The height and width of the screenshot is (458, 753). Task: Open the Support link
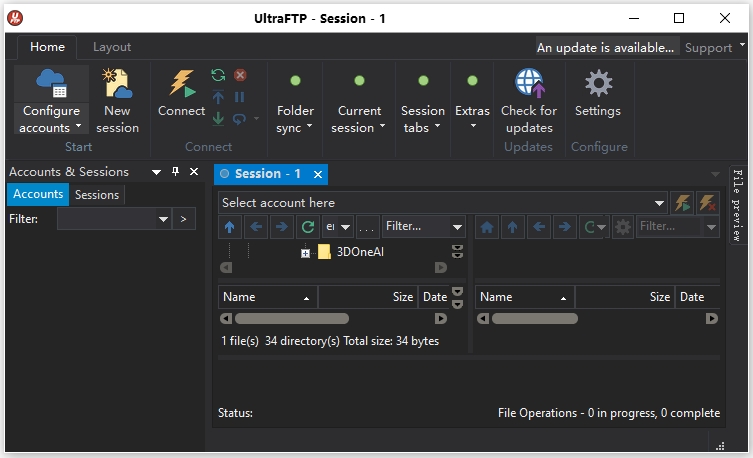click(708, 47)
